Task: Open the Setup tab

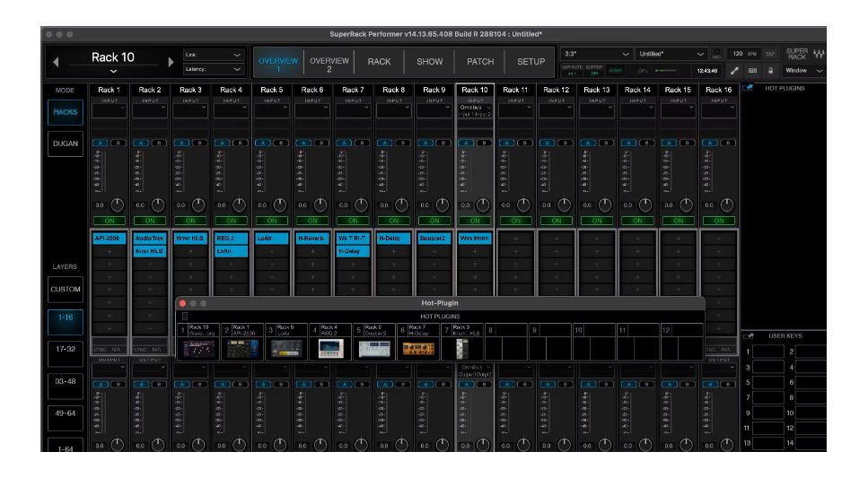Action: 530,62
